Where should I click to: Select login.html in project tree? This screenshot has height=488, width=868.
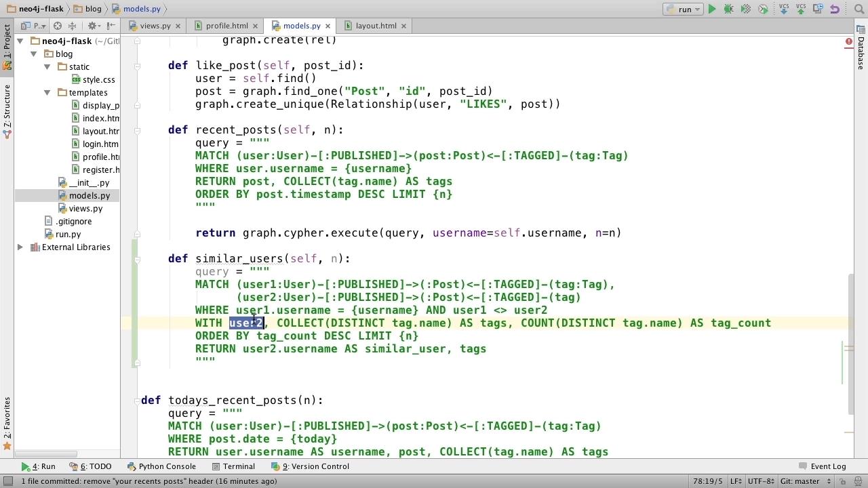click(x=96, y=144)
